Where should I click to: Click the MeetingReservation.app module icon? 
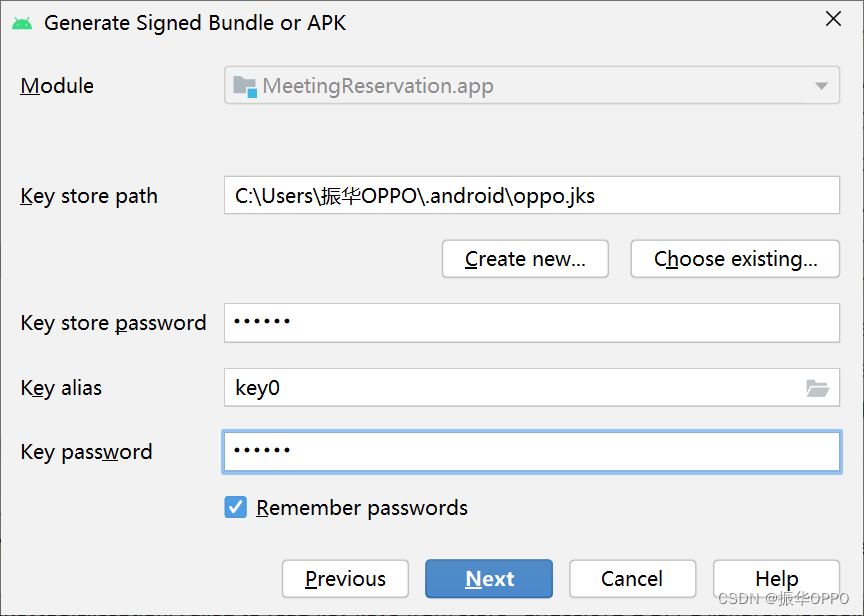coord(243,86)
